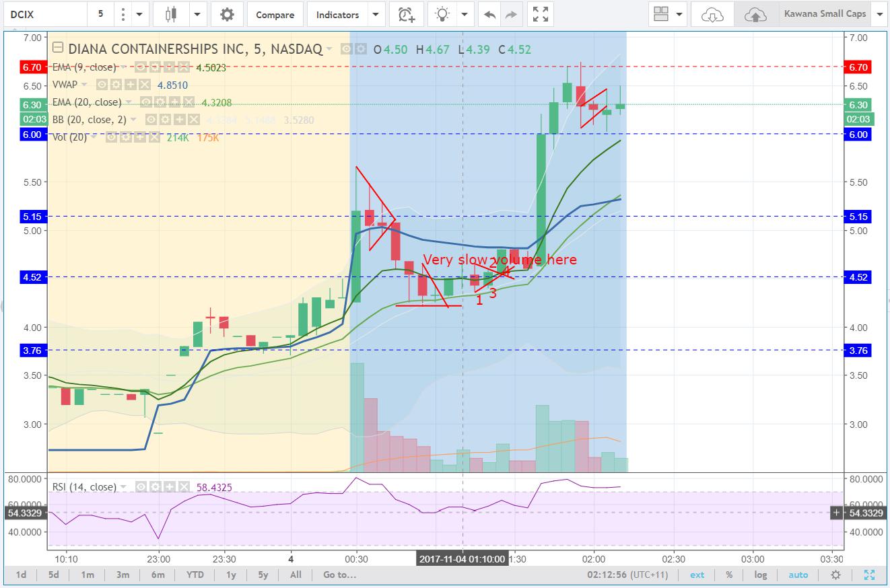Open the time interval dropdown arrow
Viewport: 890px width, 588px height.
click(139, 14)
